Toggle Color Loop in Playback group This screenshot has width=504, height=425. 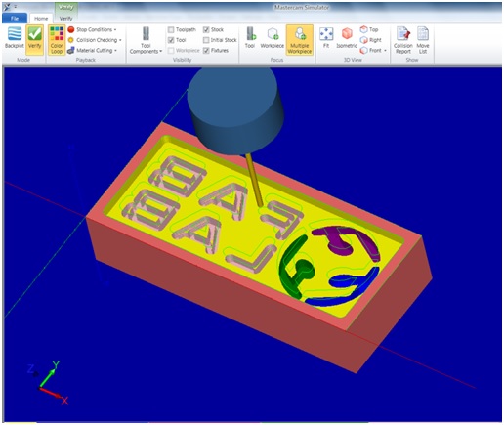pos(57,40)
